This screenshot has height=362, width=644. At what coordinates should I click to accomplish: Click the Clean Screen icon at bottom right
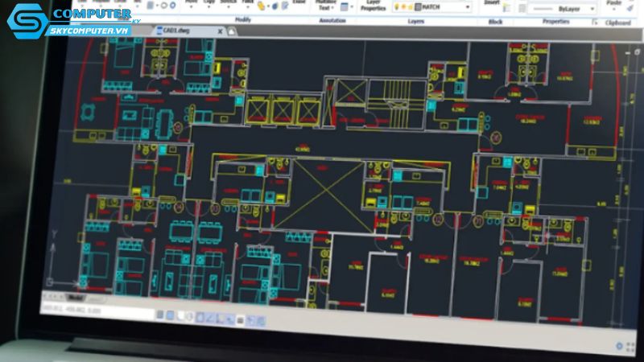tap(630, 348)
